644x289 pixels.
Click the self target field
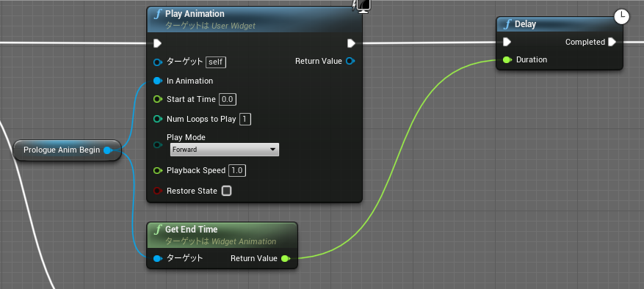(x=216, y=62)
